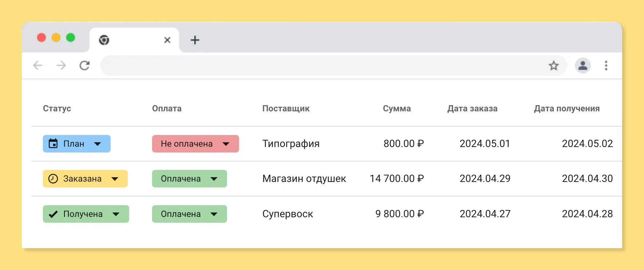This screenshot has height=270, width=644.
Task: Open the user profile avatar
Action: 583,65
